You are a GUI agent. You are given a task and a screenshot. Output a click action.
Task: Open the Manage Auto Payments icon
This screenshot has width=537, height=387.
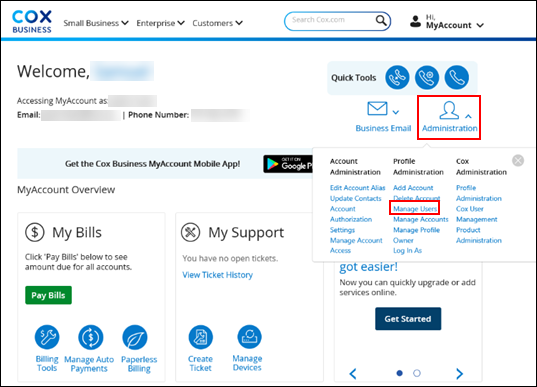90,337
